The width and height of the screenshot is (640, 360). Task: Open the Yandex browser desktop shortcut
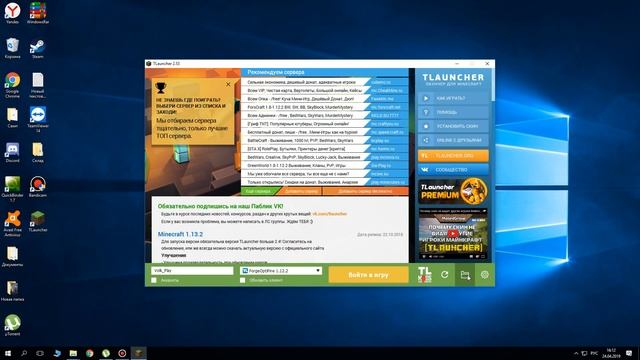click(x=12, y=13)
